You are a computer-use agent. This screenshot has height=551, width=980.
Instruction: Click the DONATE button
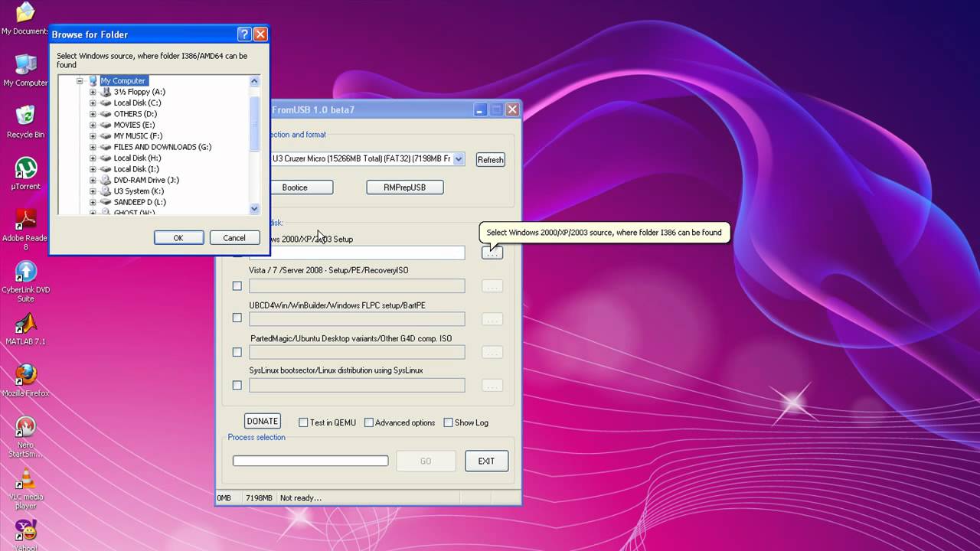coord(263,422)
